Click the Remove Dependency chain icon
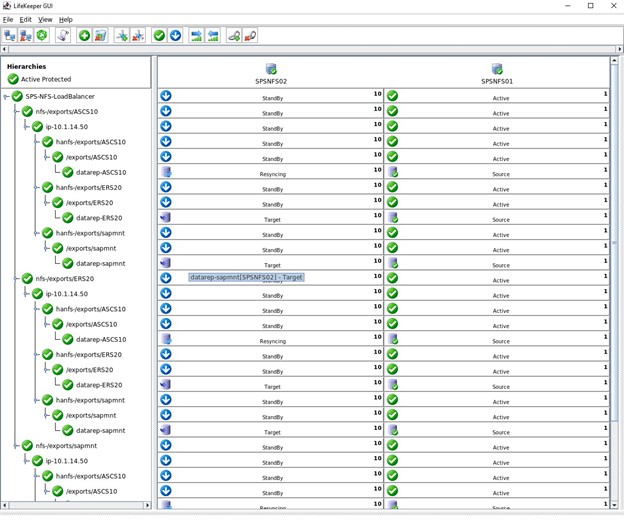This screenshot has width=624, height=524. (250, 35)
